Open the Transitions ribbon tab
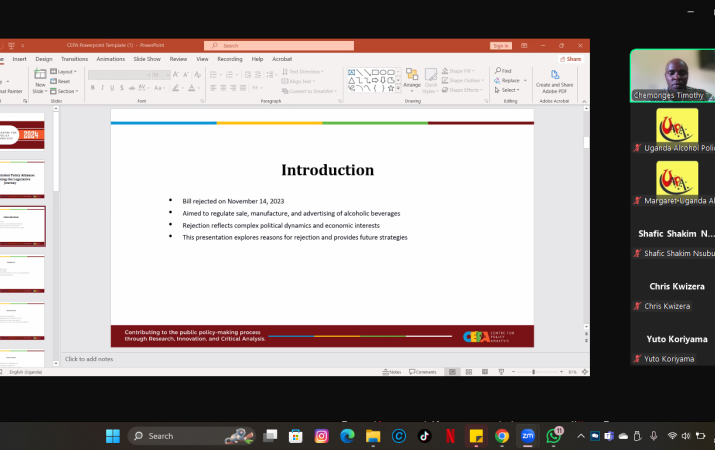The height and width of the screenshot is (450, 715). click(74, 59)
